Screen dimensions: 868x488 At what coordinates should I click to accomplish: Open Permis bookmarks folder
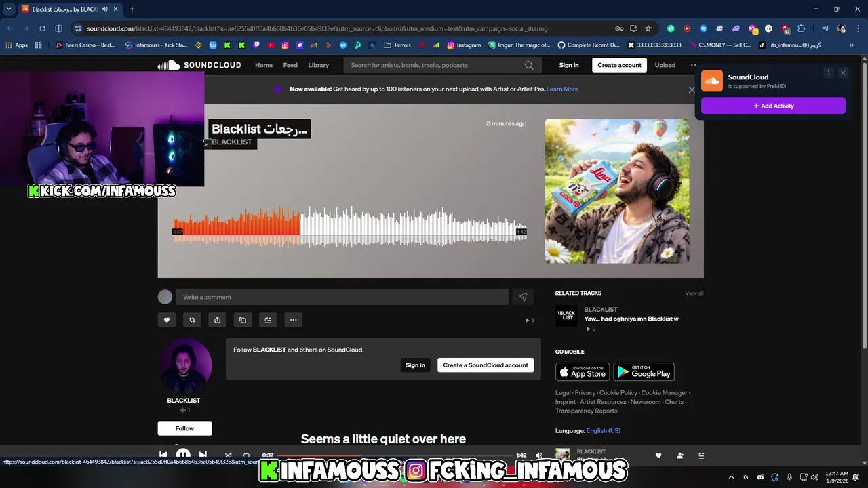pos(397,45)
